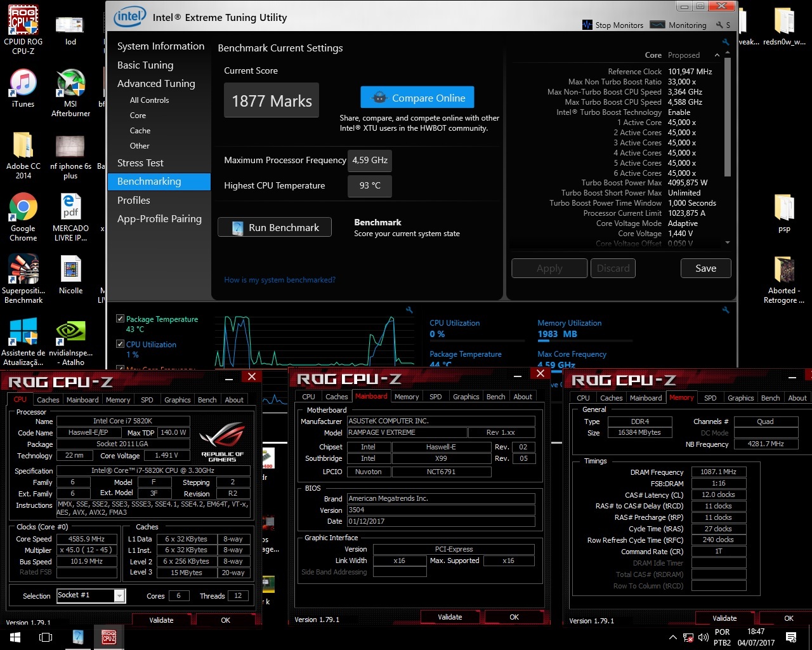Open the Aborted - Retrogore archive
812x650 pixels.
pos(785,279)
